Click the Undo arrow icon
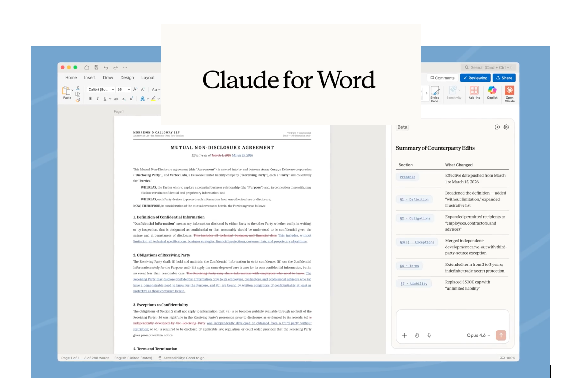 [x=106, y=67]
